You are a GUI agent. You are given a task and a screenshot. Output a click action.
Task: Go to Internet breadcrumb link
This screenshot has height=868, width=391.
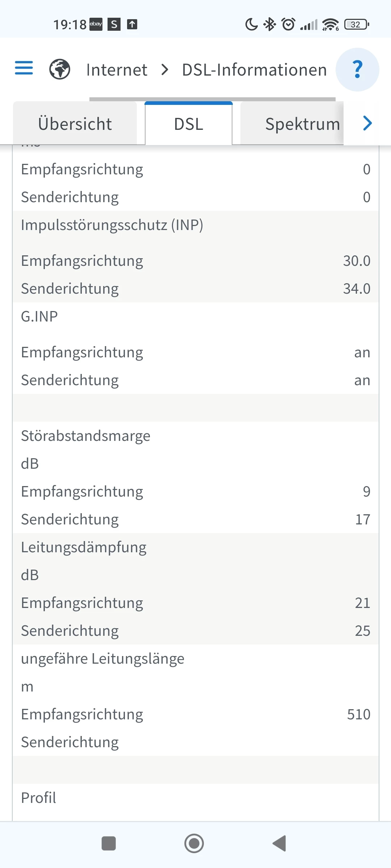point(117,69)
